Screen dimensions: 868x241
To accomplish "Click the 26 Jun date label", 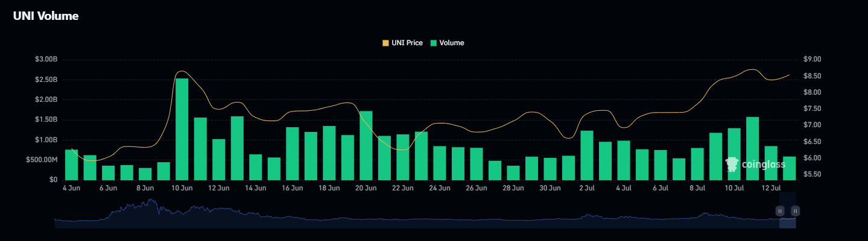I will pos(477,188).
